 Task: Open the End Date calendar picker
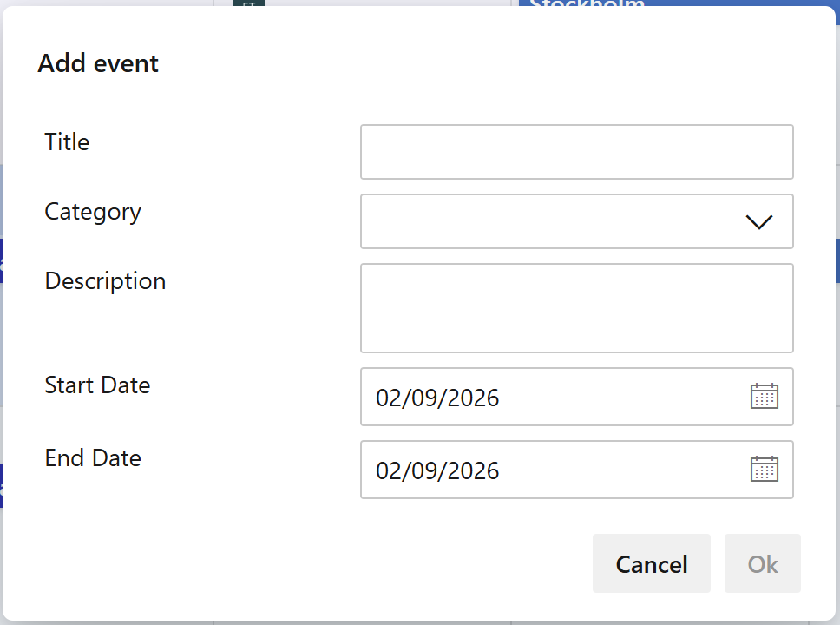tap(764, 470)
